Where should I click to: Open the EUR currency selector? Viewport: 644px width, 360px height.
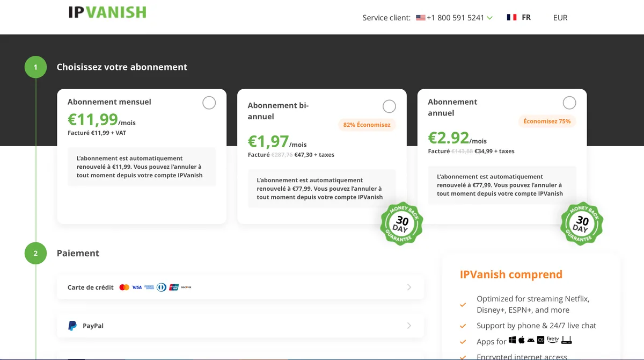(560, 18)
